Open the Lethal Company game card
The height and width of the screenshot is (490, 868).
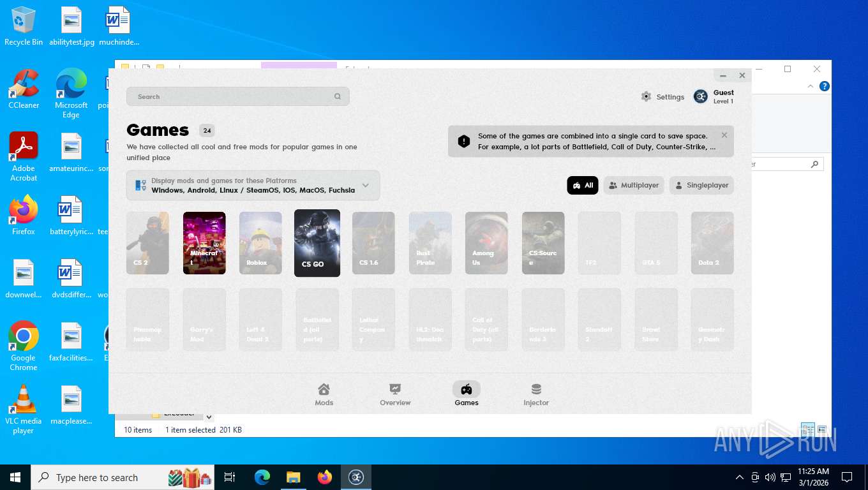[373, 320]
